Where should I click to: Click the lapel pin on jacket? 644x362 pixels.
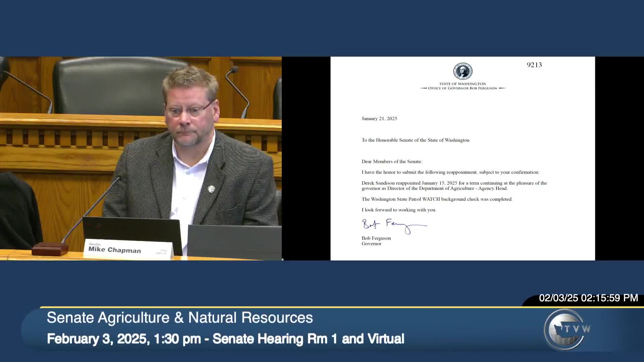point(211,189)
